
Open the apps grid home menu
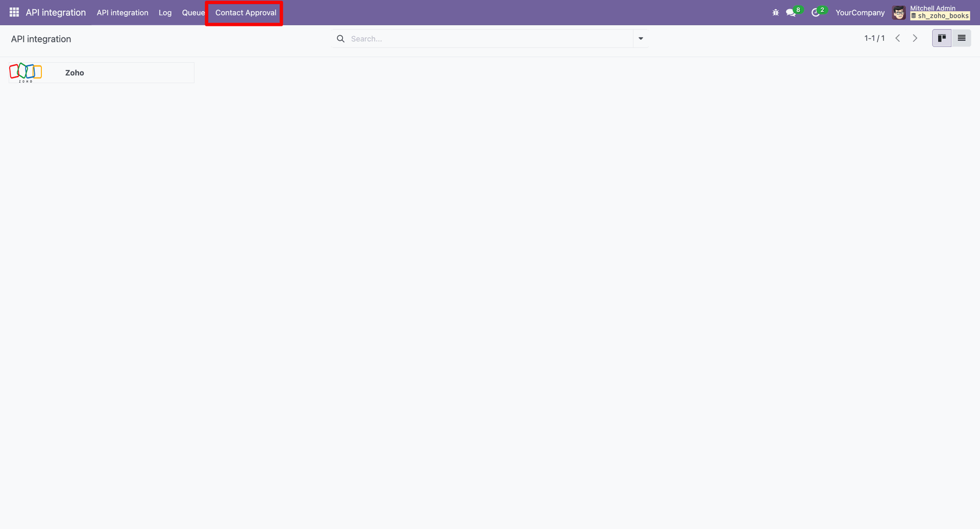(14, 12)
